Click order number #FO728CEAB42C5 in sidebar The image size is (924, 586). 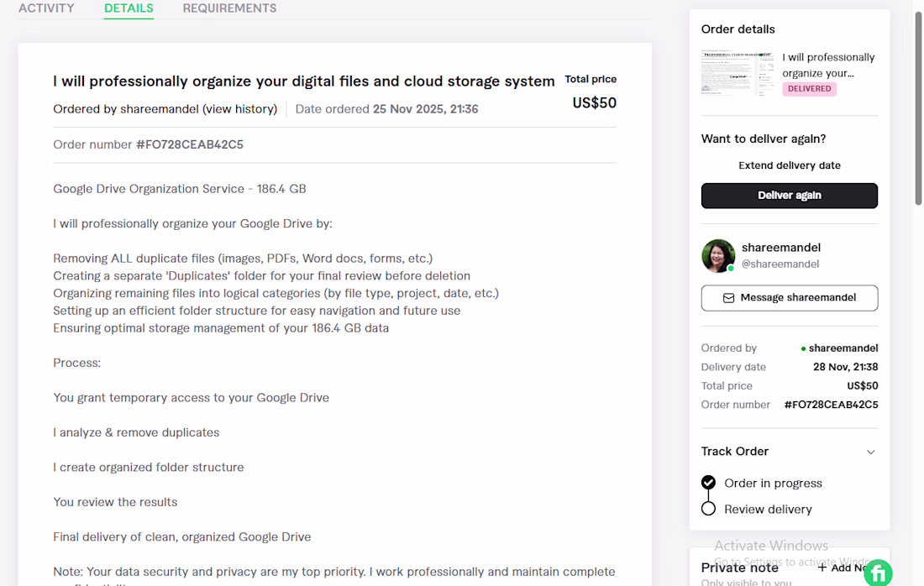831,405
